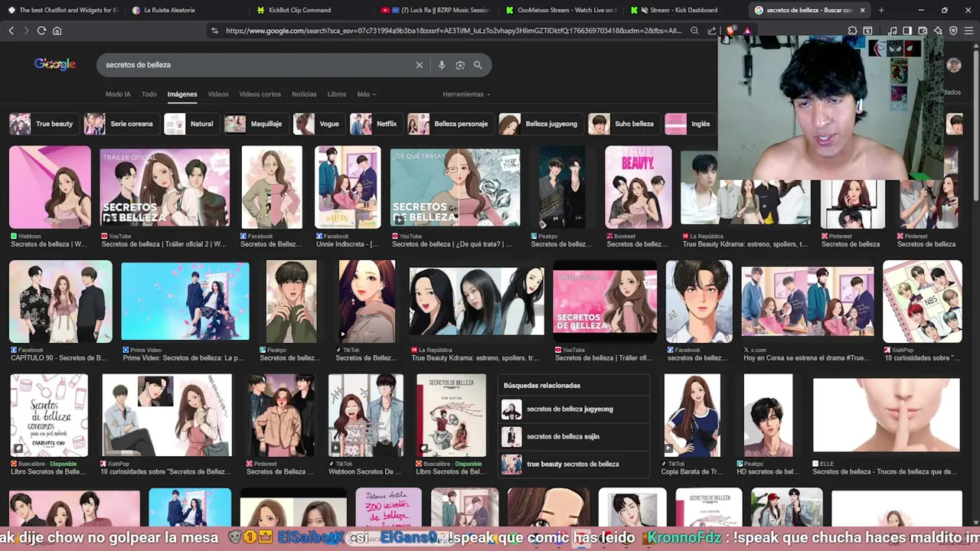980x551 pixels.
Task: Filter images by Natural chip
Action: [191, 124]
